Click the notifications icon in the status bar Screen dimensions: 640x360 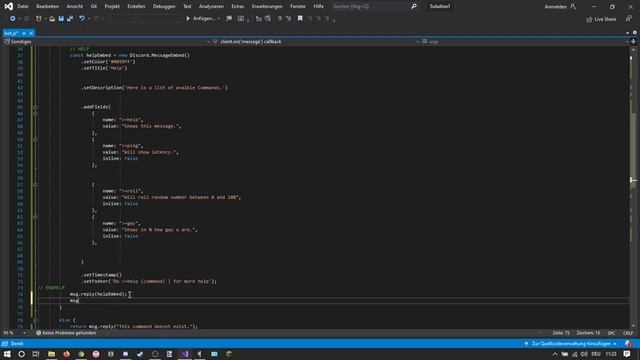click(629, 344)
